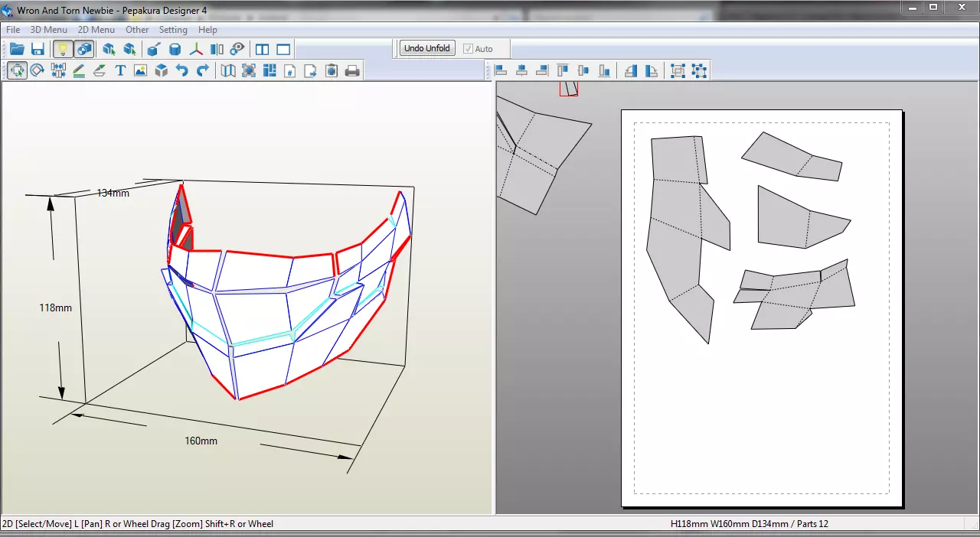Click the red-green-blue axis icon

tap(196, 50)
